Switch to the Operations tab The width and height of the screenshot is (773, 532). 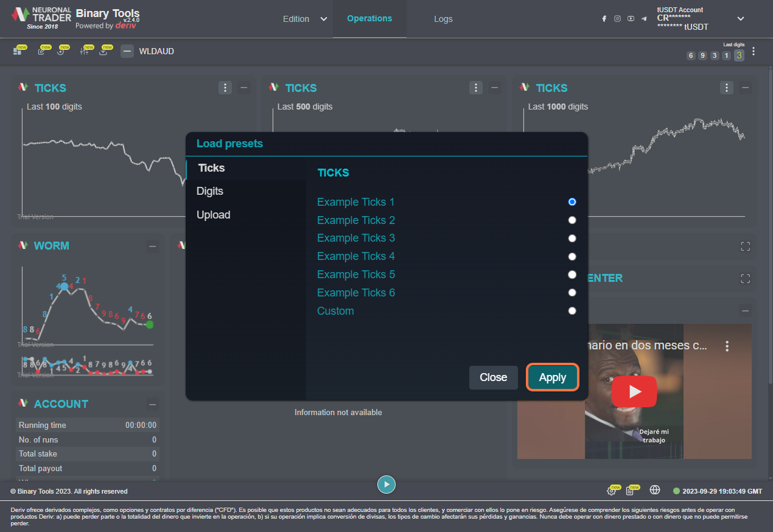pyautogui.click(x=369, y=18)
